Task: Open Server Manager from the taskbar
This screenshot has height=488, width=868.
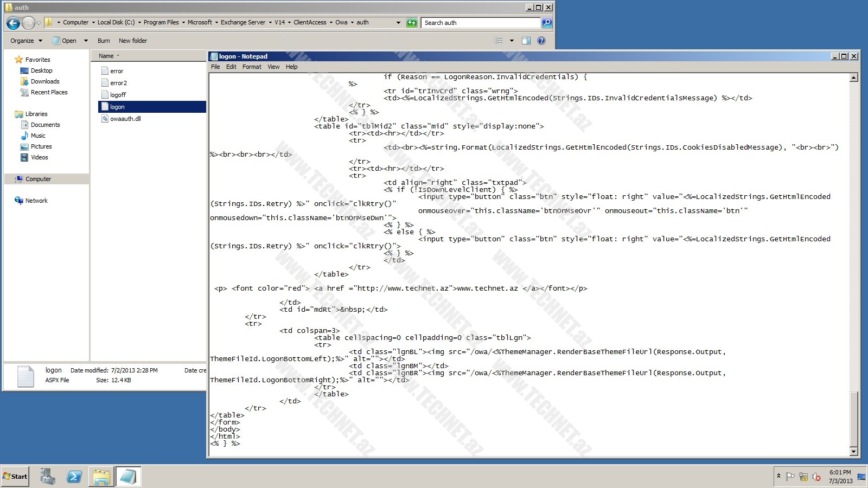Action: [x=47, y=477]
